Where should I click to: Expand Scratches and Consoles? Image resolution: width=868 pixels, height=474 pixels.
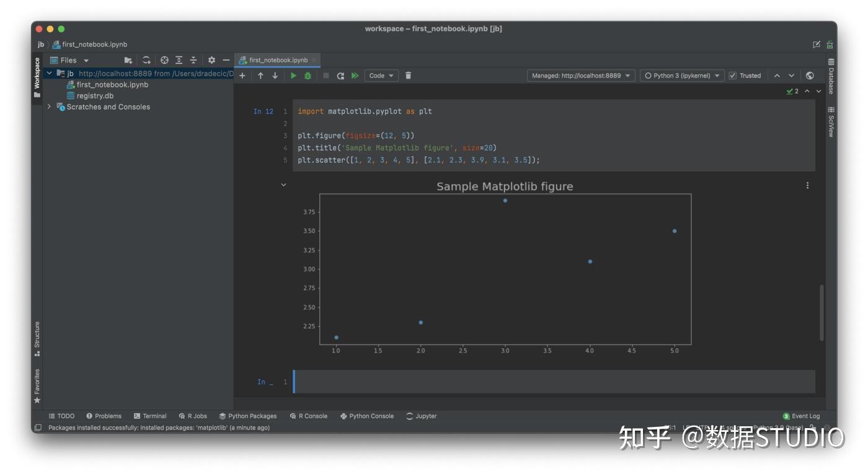[50, 107]
